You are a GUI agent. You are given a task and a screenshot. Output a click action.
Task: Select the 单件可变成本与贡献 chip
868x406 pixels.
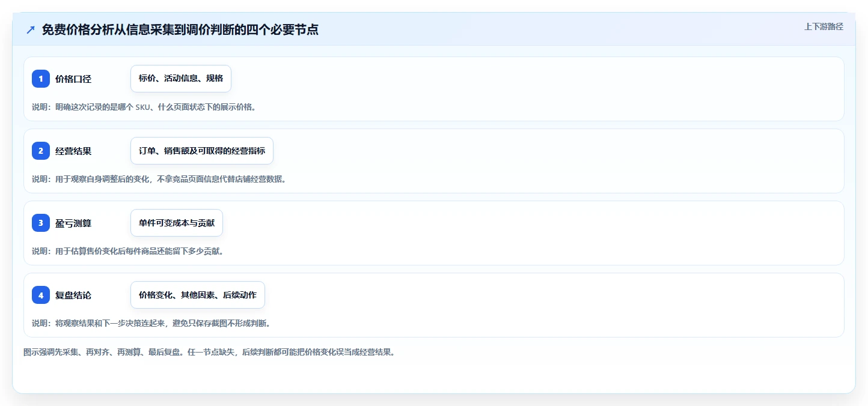click(x=177, y=223)
